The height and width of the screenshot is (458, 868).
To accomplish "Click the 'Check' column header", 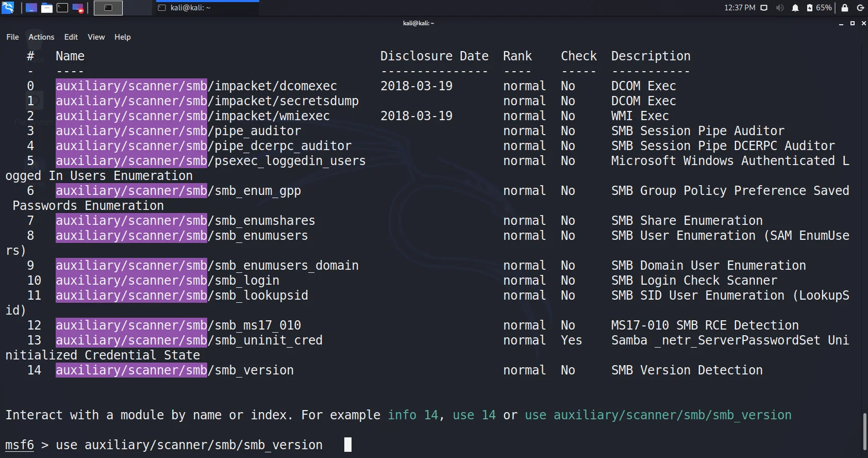I will coord(579,56).
